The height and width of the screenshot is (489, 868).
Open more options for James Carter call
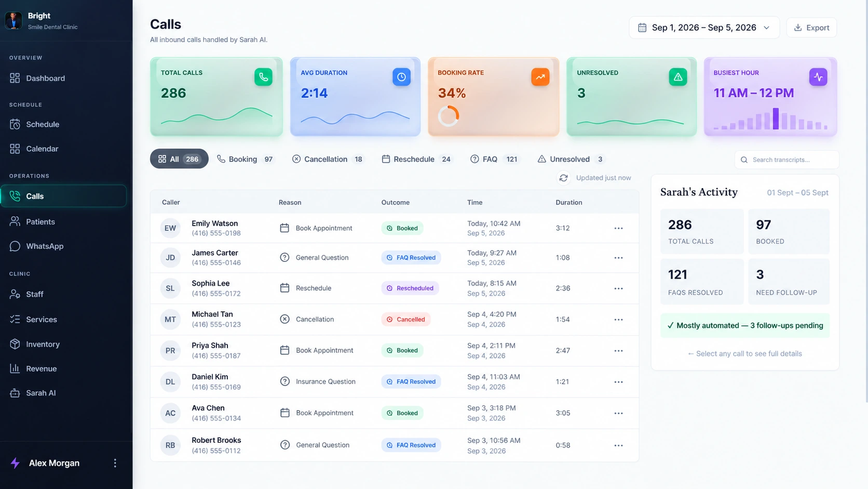[618, 258]
